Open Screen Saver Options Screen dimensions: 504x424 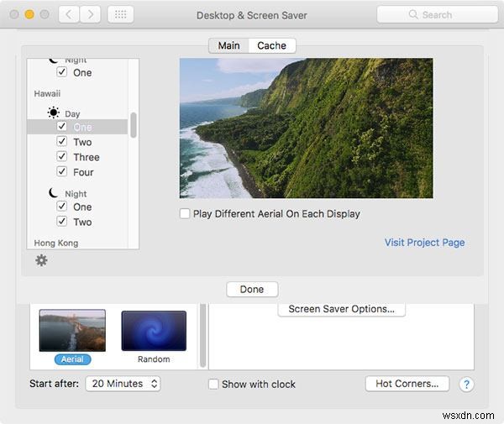[341, 309]
